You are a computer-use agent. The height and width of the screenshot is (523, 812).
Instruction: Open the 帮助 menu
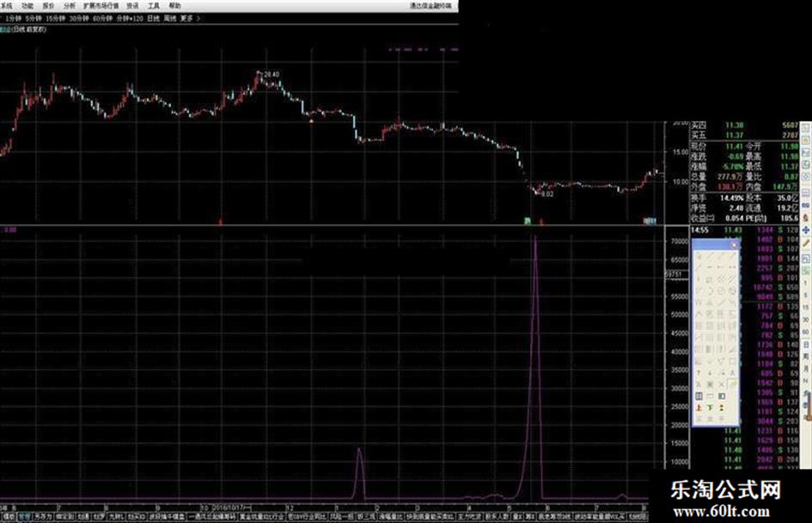pos(175,6)
